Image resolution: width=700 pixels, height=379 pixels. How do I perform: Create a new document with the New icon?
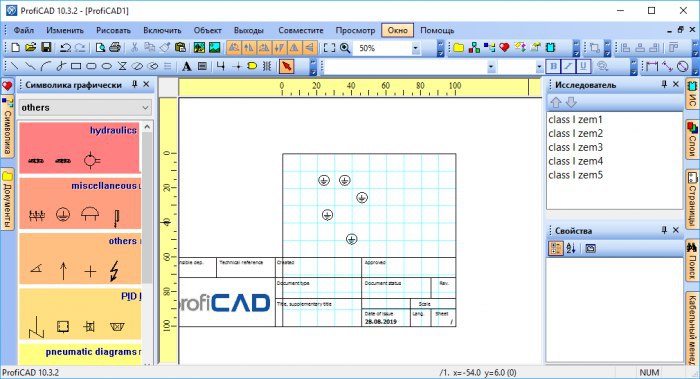(x=15, y=48)
